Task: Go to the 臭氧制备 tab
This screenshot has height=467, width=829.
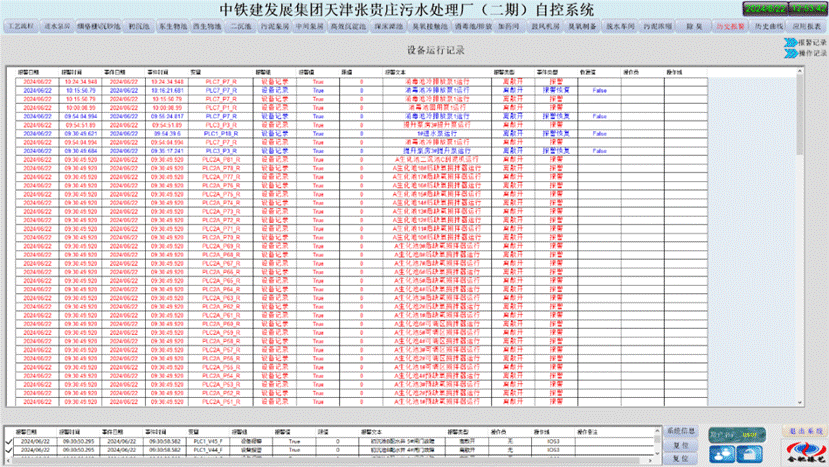Action: [x=582, y=26]
